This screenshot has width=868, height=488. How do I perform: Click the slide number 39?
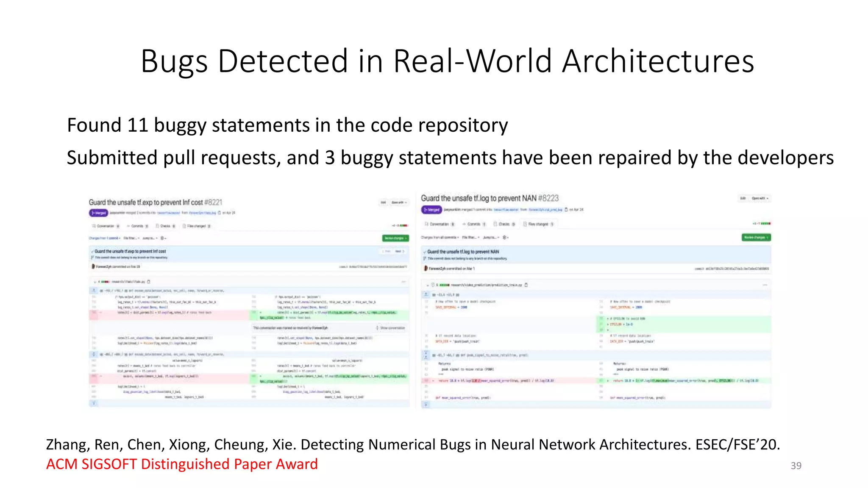pyautogui.click(x=796, y=466)
